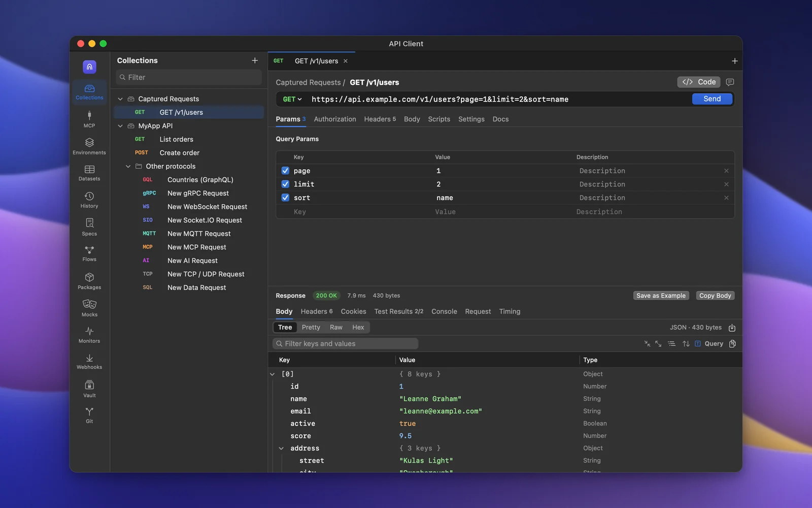
Task: Sort response keys with arrows icon
Action: point(686,344)
